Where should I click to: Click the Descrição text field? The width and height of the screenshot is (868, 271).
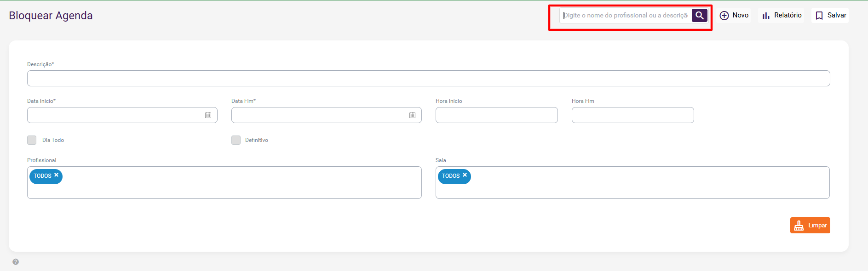[428, 79]
